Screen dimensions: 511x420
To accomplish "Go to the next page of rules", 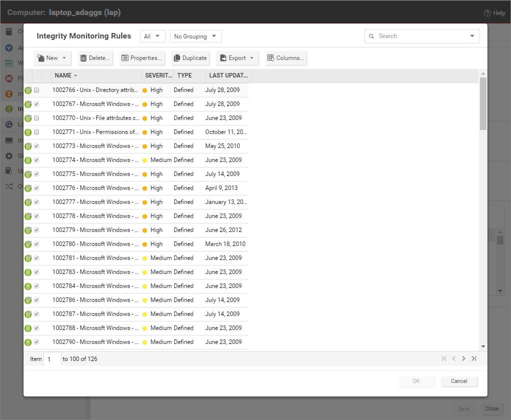I will point(463,358).
